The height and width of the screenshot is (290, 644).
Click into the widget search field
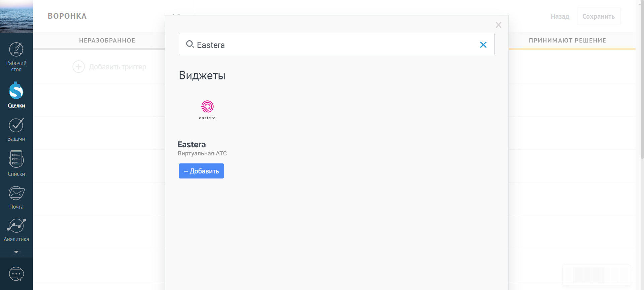pos(335,45)
